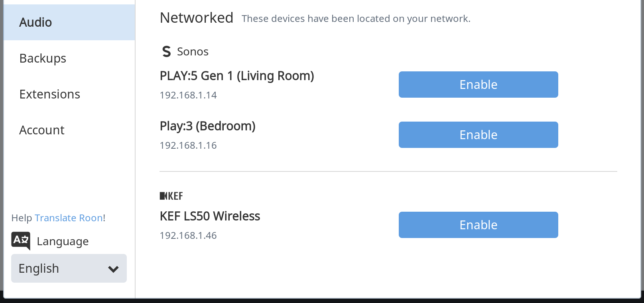Image resolution: width=644 pixels, height=303 pixels.
Task: Click the Sonos brand logo icon
Action: pyautogui.click(x=167, y=51)
